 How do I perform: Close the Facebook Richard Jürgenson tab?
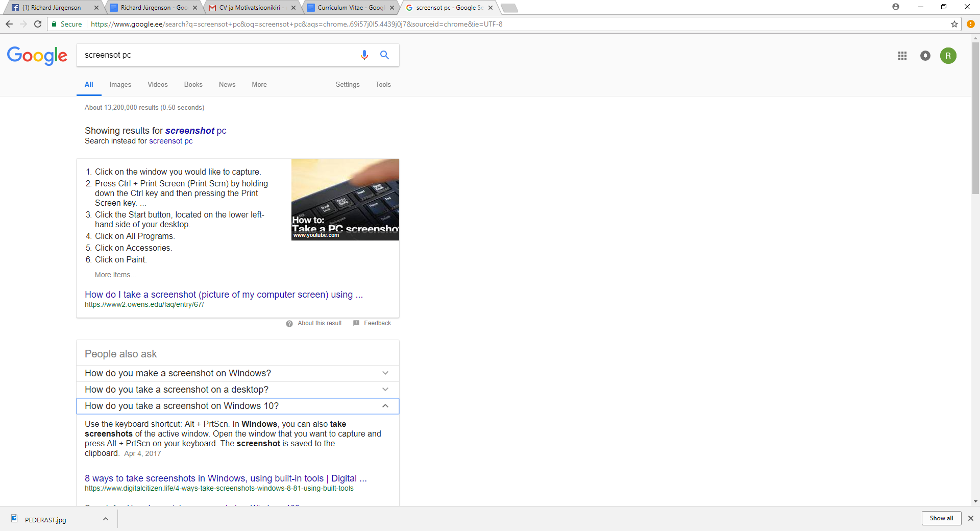[96, 8]
